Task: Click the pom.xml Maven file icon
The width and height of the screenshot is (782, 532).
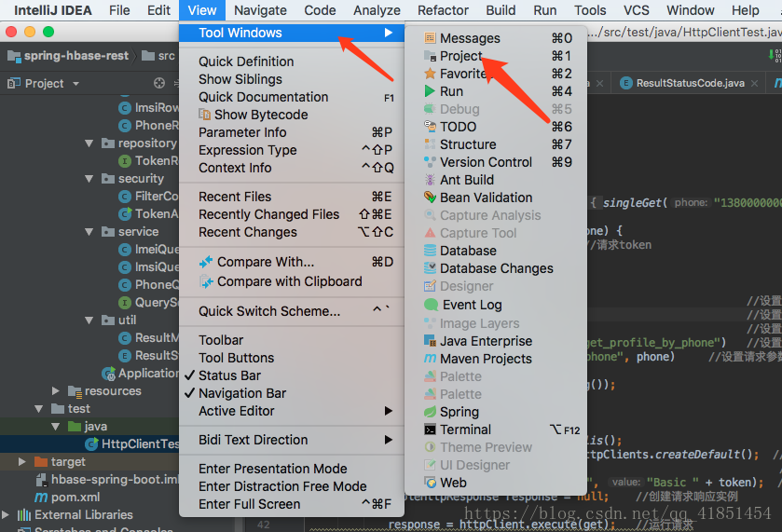Action: (41, 498)
